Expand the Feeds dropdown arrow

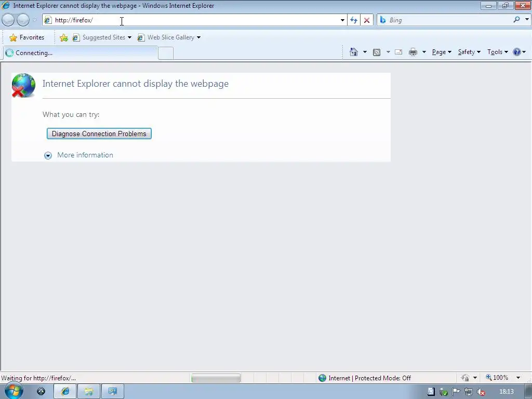coord(388,52)
